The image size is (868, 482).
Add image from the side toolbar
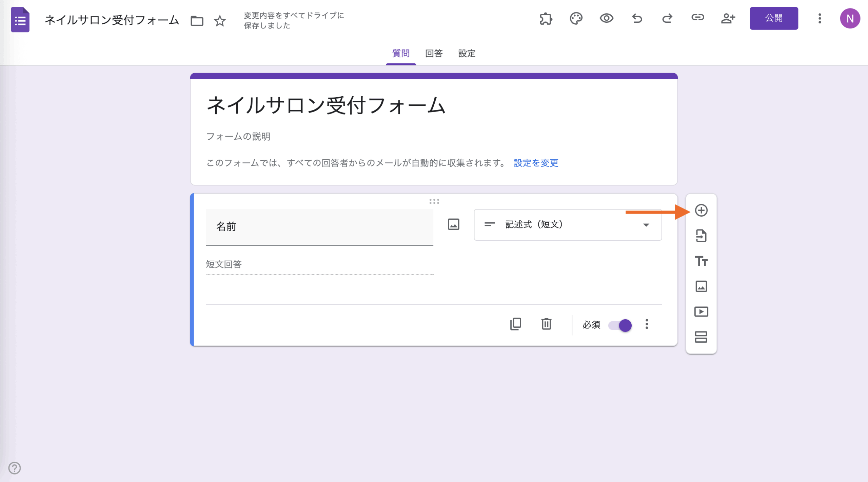point(701,286)
